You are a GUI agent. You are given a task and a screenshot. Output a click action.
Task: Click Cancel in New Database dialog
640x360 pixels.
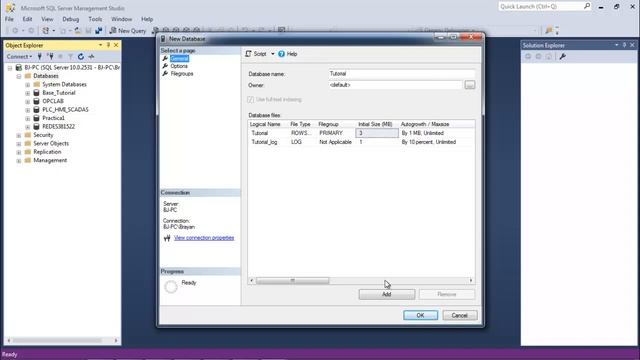(x=460, y=315)
